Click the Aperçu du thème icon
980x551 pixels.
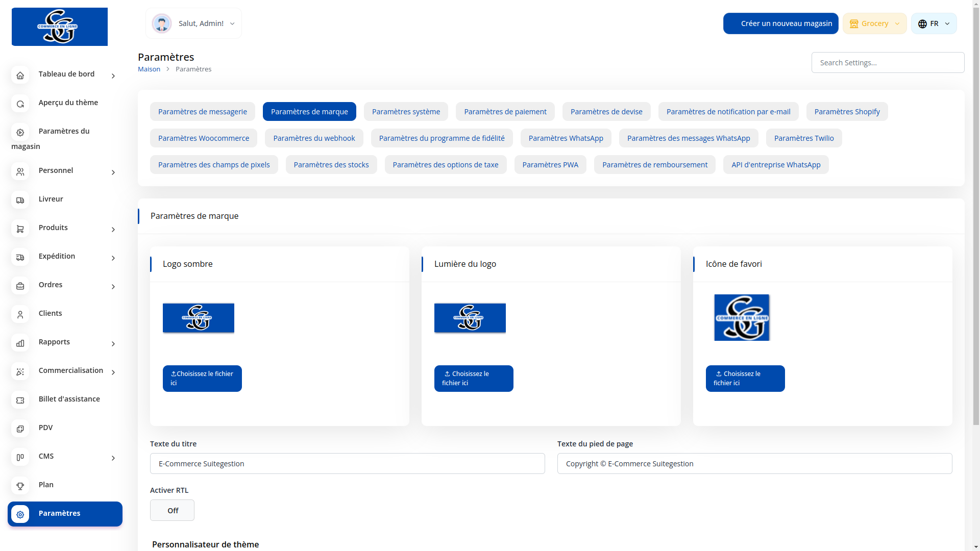point(20,104)
